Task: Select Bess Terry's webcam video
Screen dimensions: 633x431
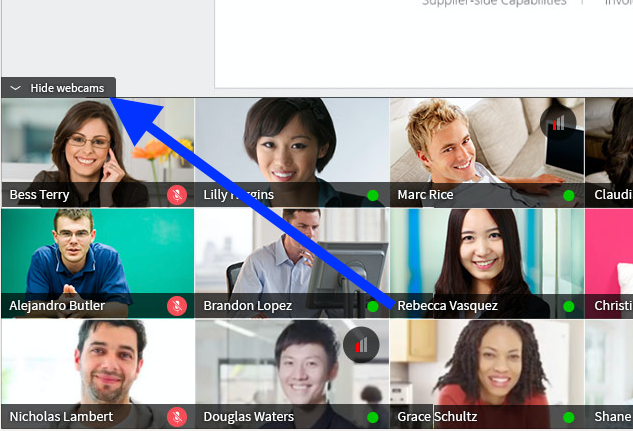Action: pos(98,153)
